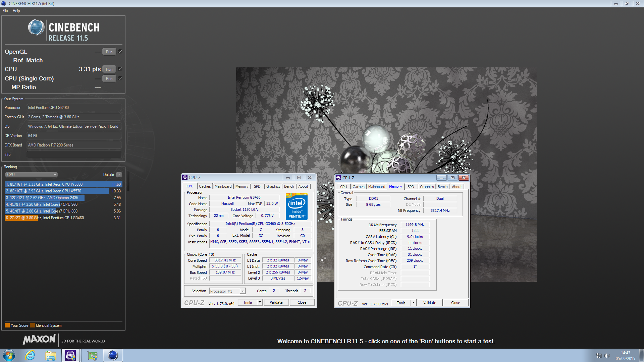
Task: Switch to Caches tab in left CPU-Z
Action: point(205,186)
